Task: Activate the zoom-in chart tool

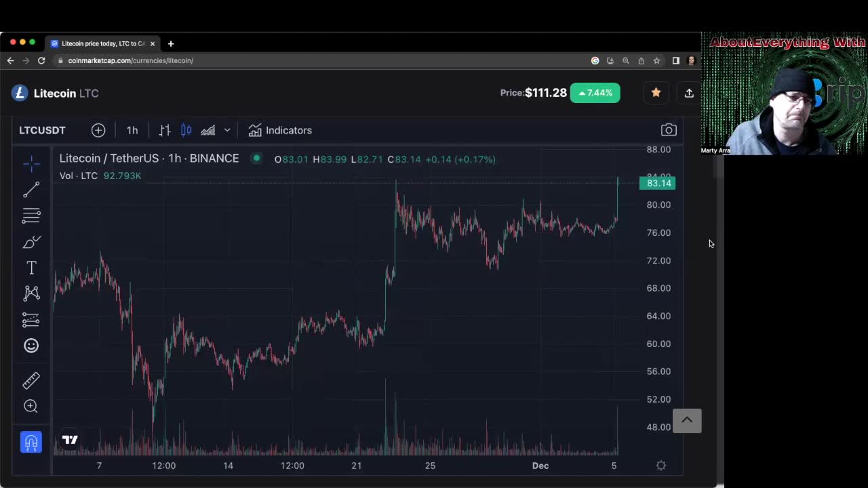Action: [x=31, y=406]
